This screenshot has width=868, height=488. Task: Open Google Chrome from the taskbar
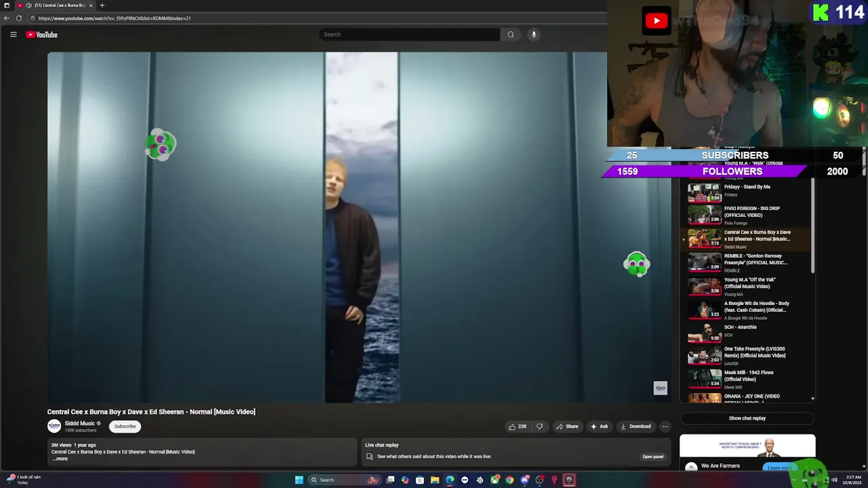(x=509, y=480)
